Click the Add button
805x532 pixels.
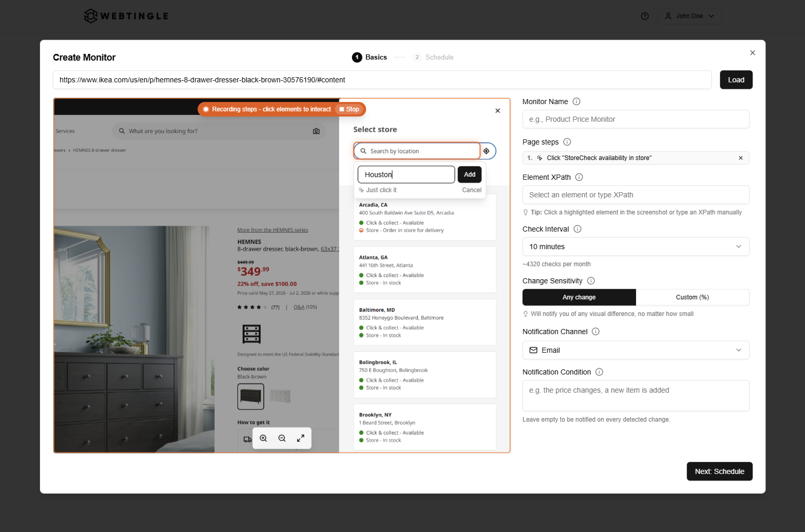pyautogui.click(x=470, y=175)
